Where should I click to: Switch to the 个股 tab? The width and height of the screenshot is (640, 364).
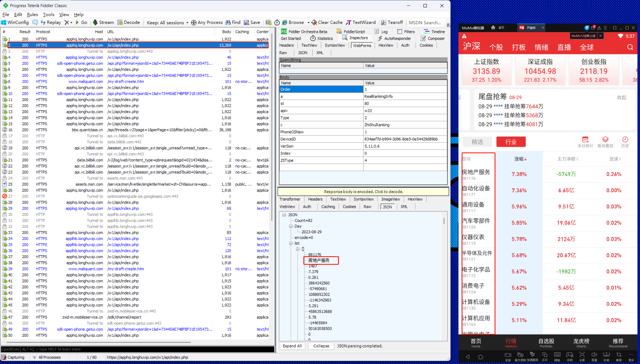pos(496,47)
